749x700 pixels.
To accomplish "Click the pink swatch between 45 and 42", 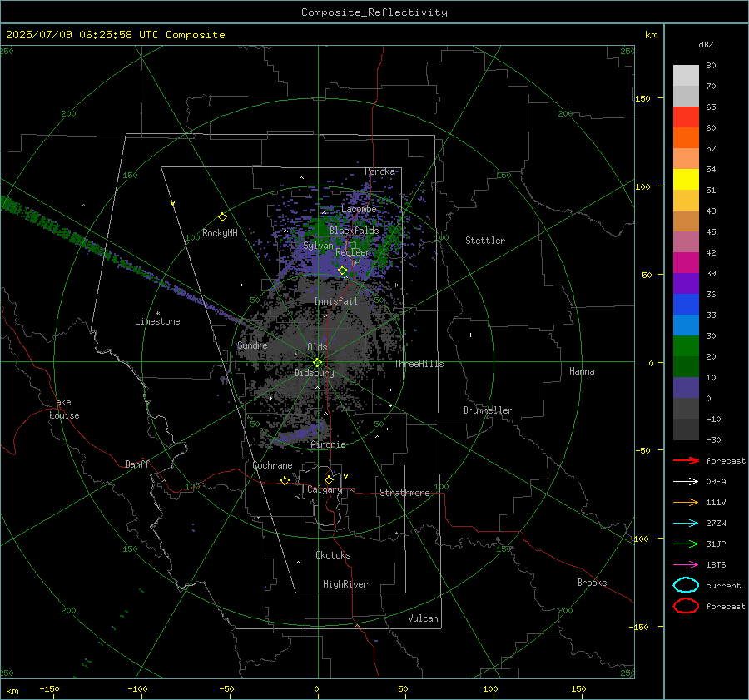I will pyautogui.click(x=686, y=241).
